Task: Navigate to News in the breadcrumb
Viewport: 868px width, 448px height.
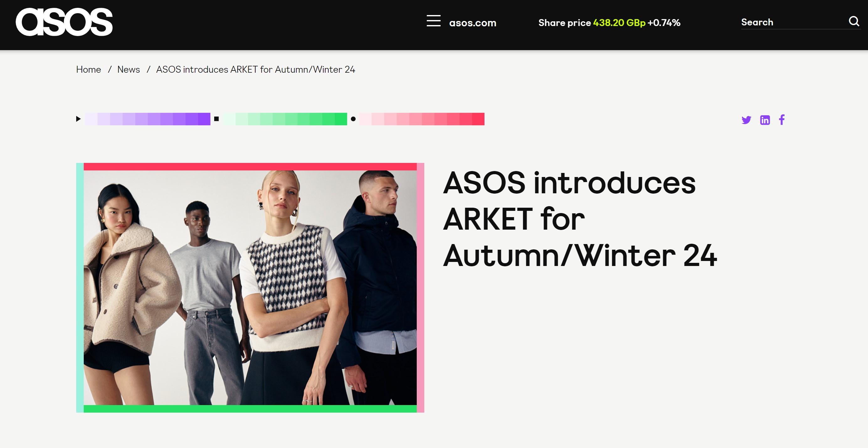Action: click(x=128, y=69)
